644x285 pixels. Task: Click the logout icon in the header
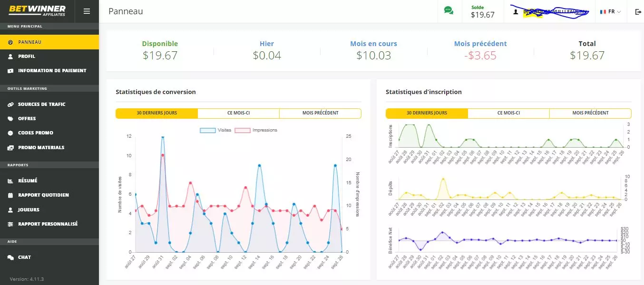coord(638,11)
